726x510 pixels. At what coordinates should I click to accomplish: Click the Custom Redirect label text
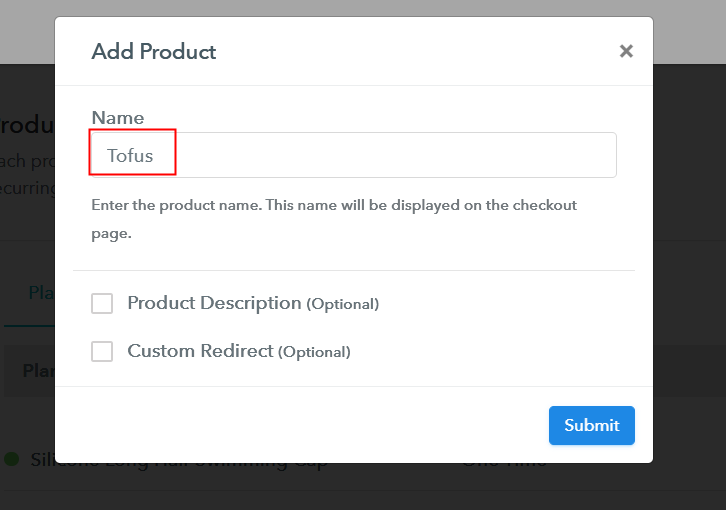point(200,352)
